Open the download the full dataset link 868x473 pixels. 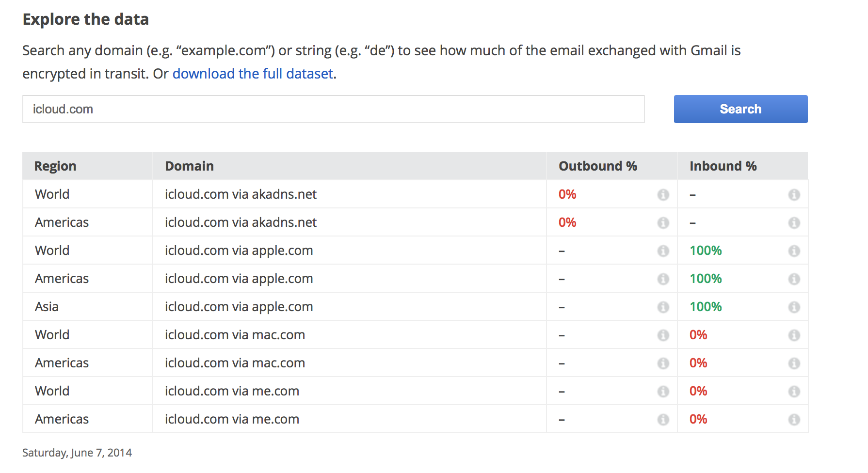pyautogui.click(x=253, y=74)
